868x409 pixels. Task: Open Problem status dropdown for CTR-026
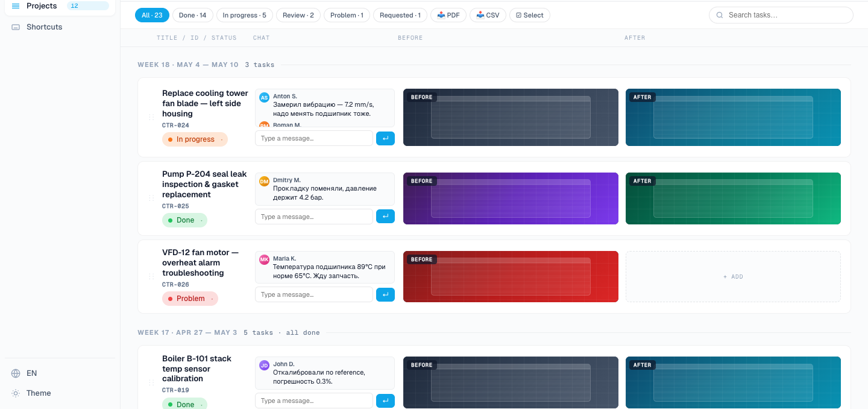(x=190, y=299)
